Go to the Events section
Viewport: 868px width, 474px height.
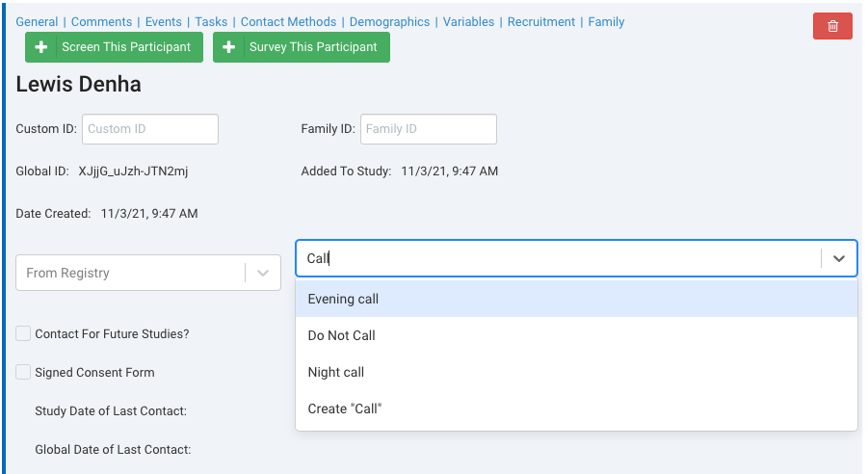point(163,21)
